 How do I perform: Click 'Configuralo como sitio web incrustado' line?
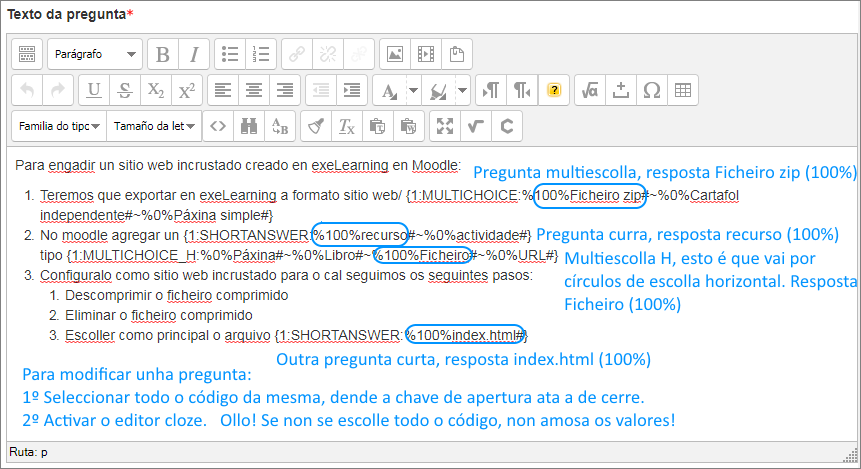click(x=286, y=276)
